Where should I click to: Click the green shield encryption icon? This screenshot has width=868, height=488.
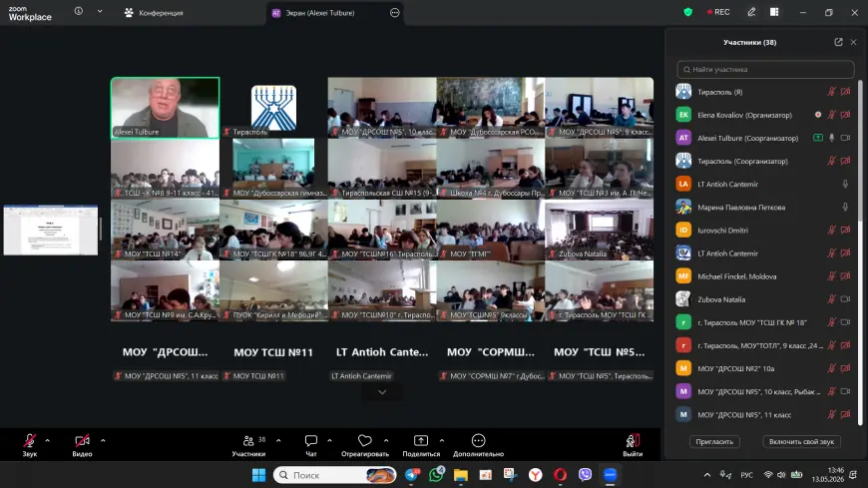(x=688, y=12)
